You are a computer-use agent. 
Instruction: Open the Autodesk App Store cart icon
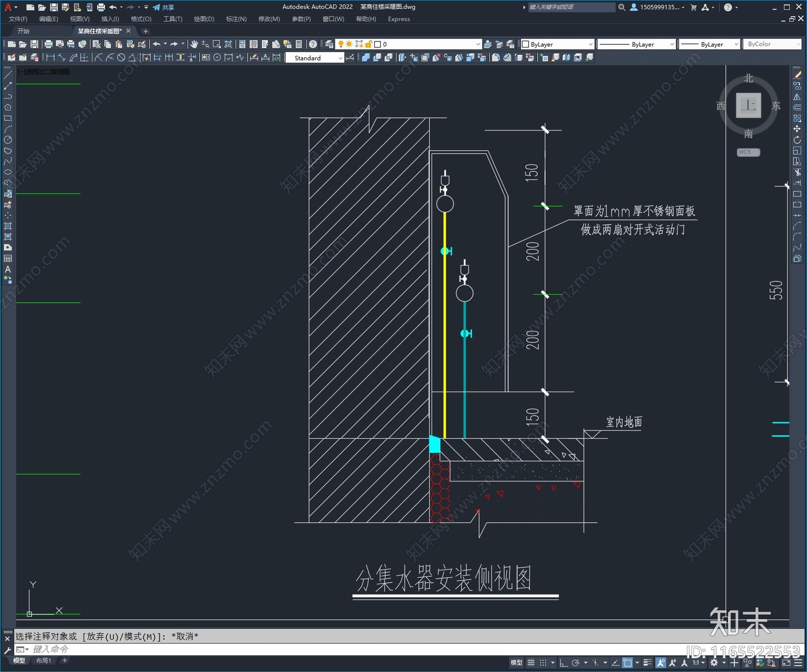[x=694, y=7]
